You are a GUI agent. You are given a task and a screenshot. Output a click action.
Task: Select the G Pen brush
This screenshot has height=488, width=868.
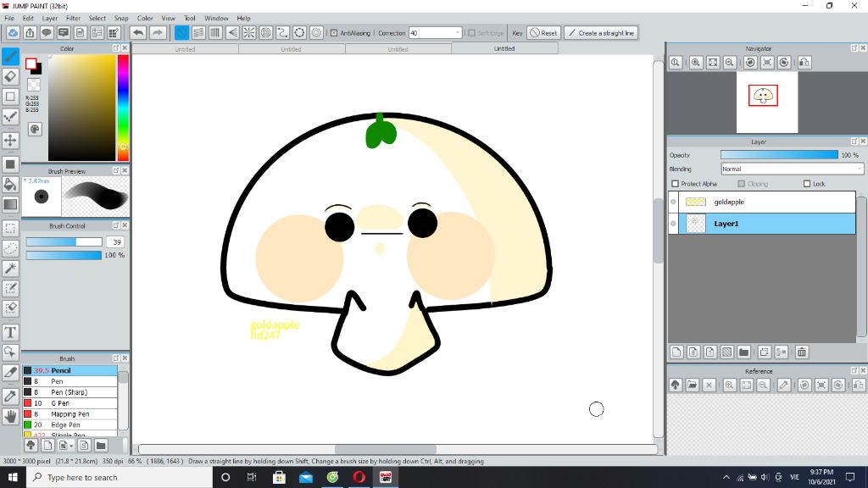pos(70,402)
